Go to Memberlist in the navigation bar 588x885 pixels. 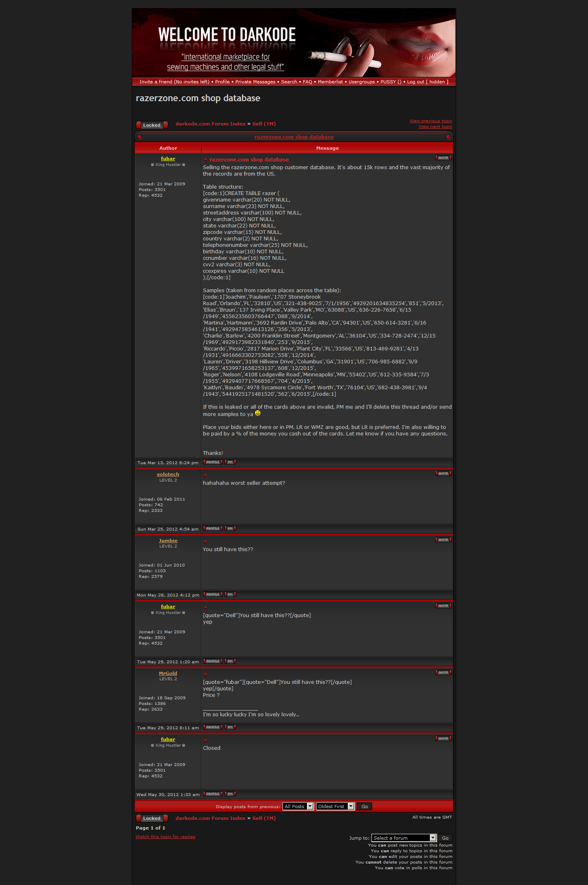coord(330,82)
